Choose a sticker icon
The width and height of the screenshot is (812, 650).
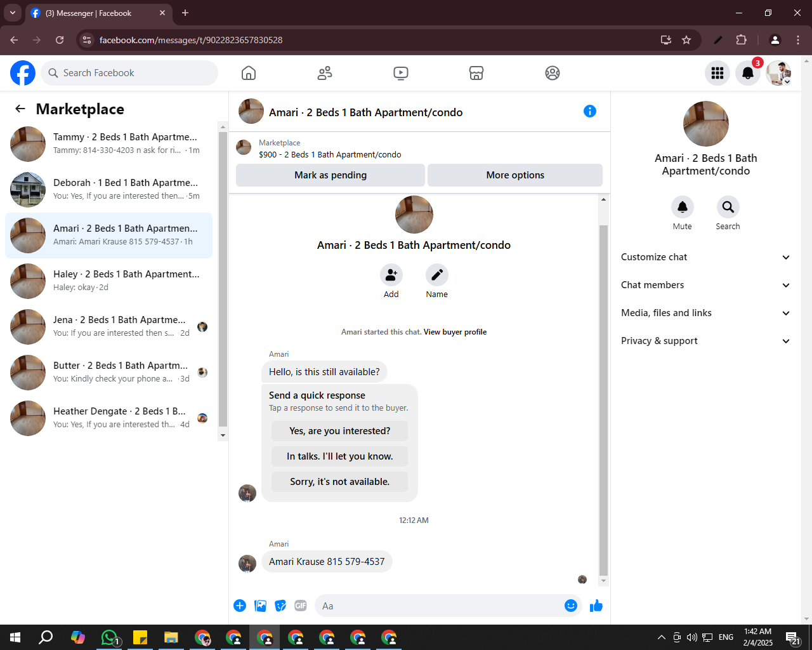click(x=280, y=606)
